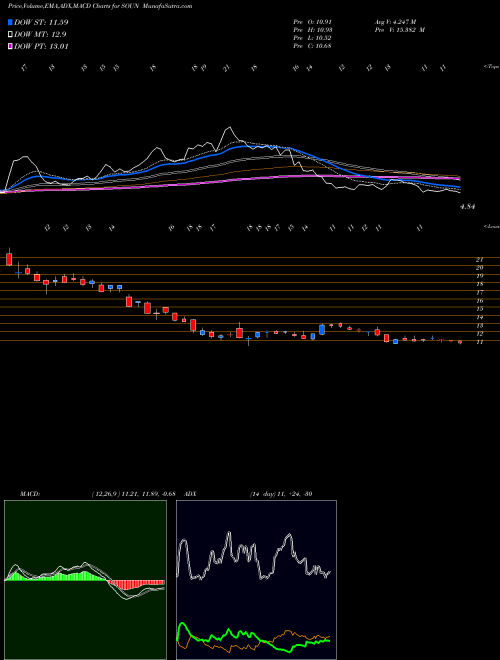Click the 4.84 label under EMA chart
This screenshot has width=500, height=660.
click(468, 207)
